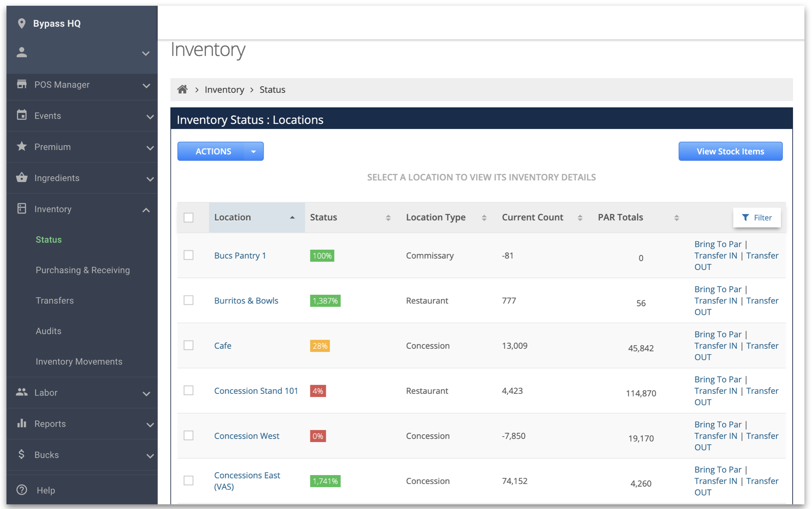Expand the POS Manager menu chevron
Screen dimensions: 812x509
tap(146, 86)
